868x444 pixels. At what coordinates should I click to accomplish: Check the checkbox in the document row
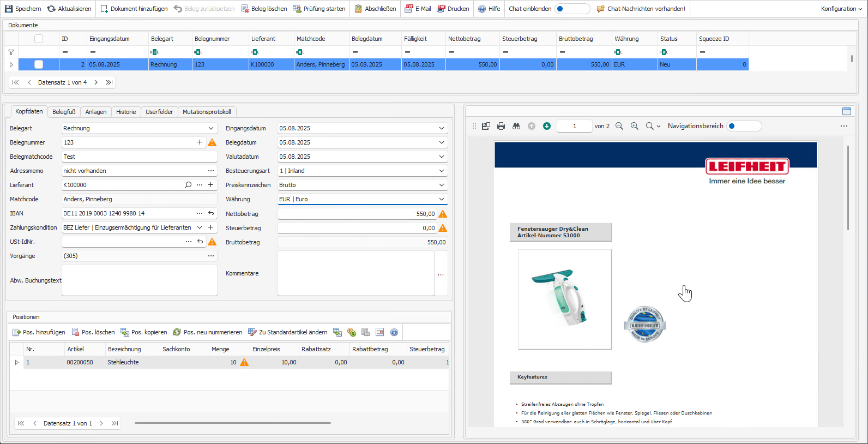pos(39,64)
